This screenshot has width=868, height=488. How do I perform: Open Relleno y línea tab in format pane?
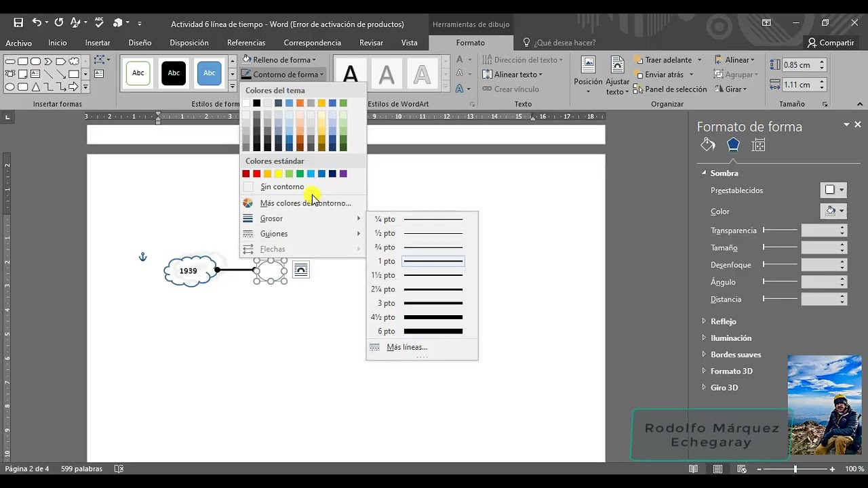pyautogui.click(x=708, y=144)
